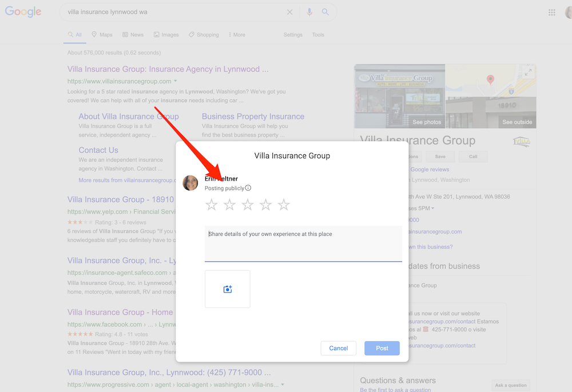
Task: Click the Call button in knowledge panel
Action: (473, 157)
